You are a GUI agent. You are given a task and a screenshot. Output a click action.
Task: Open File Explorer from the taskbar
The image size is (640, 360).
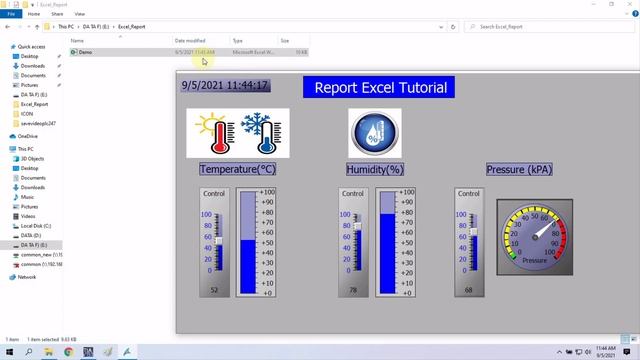pyautogui.click(x=49, y=352)
